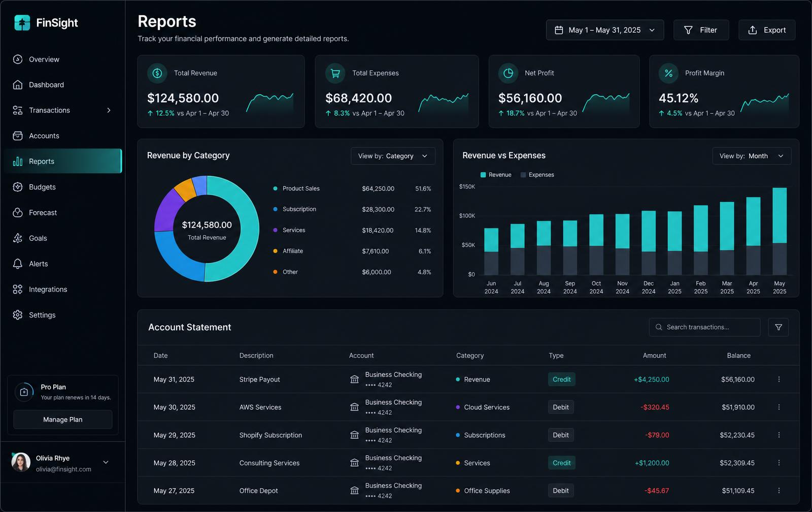The image size is (812, 512).
Task: Click the Profit Margin percent icon
Action: click(668, 73)
